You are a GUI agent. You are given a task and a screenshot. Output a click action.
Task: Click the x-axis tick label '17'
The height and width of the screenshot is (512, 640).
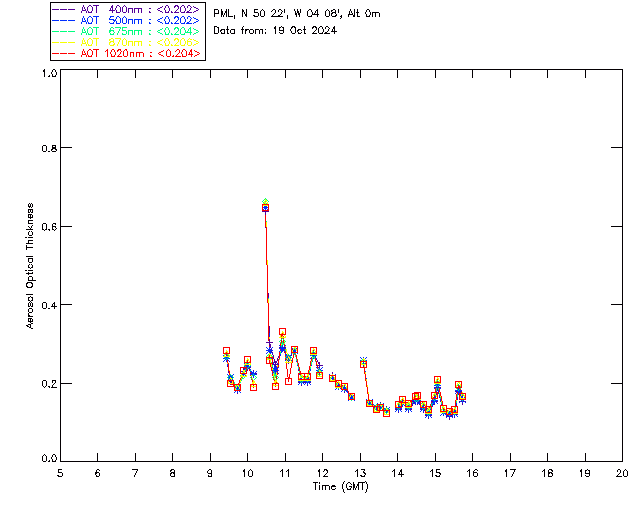coord(510,473)
